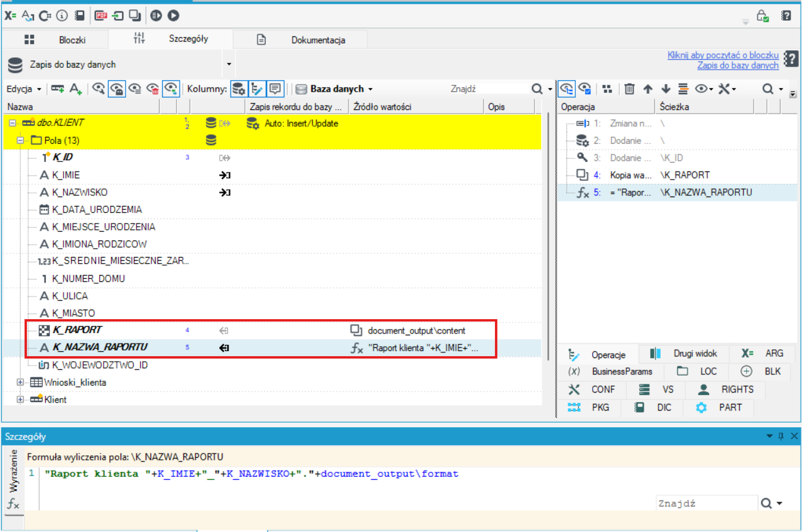The height and width of the screenshot is (532, 802).
Task: Click the eye with red trash icon
Action: click(x=153, y=89)
